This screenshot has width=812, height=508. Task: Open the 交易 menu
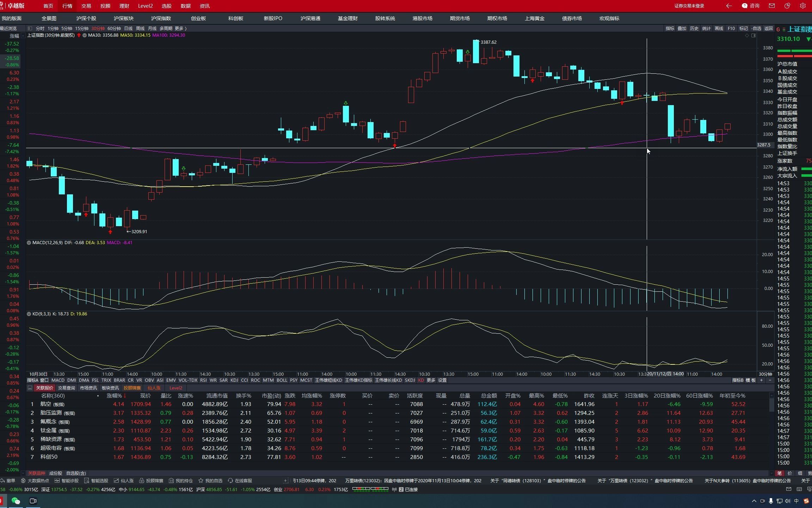click(86, 6)
